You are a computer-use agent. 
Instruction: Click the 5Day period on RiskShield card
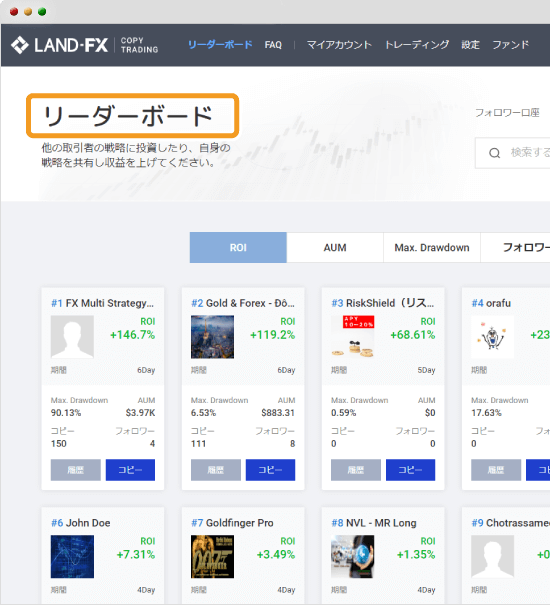click(x=426, y=370)
